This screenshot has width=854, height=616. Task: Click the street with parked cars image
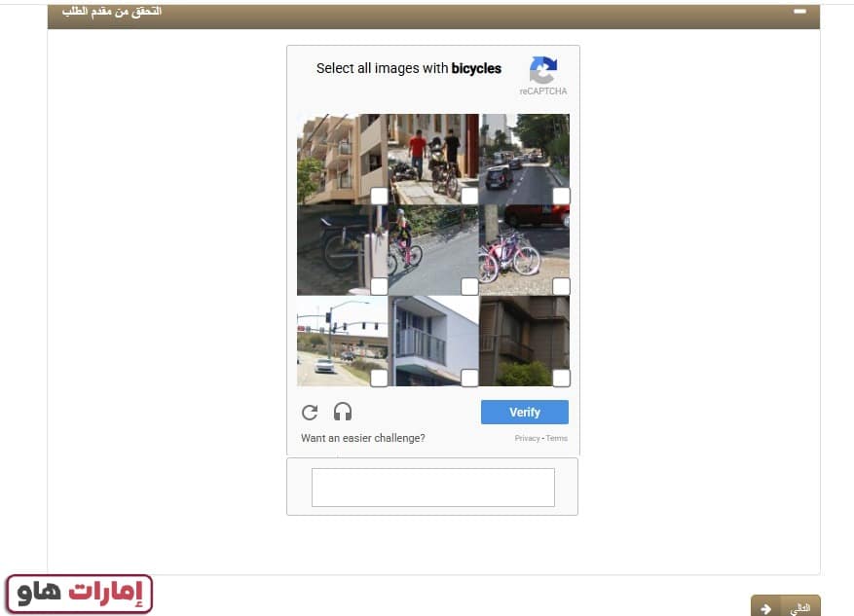524,156
